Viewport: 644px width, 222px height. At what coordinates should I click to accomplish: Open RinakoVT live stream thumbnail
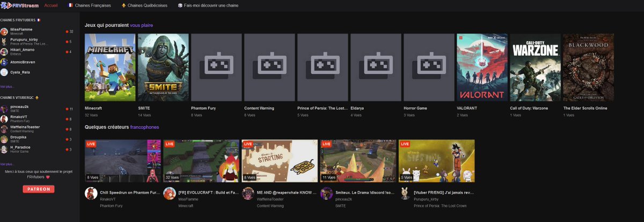click(123, 161)
